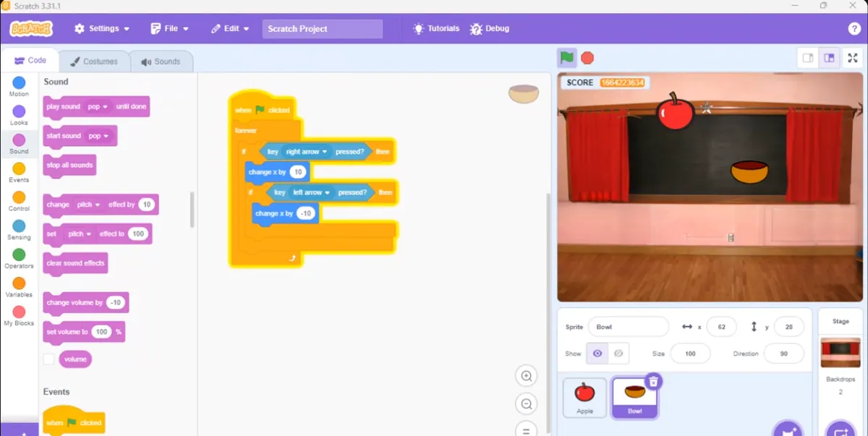
Task: Reset workspace zoom with equals icon
Action: pyautogui.click(x=527, y=429)
